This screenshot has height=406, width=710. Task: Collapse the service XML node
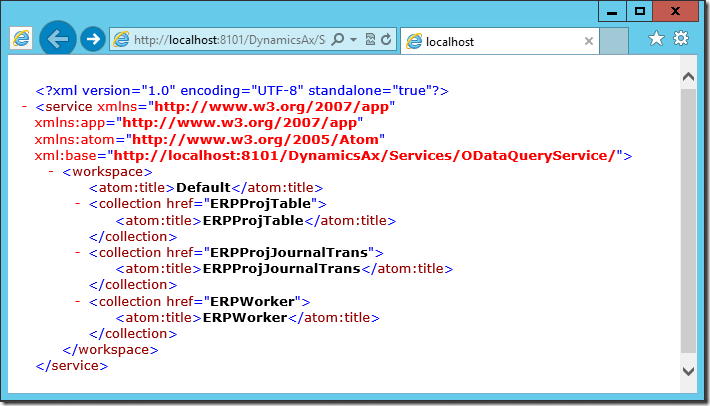(x=25, y=107)
